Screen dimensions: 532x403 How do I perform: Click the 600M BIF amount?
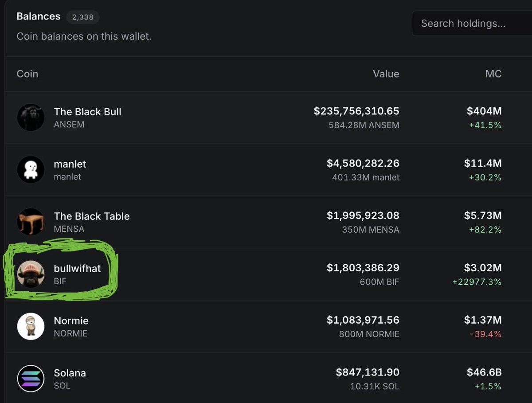[379, 282]
